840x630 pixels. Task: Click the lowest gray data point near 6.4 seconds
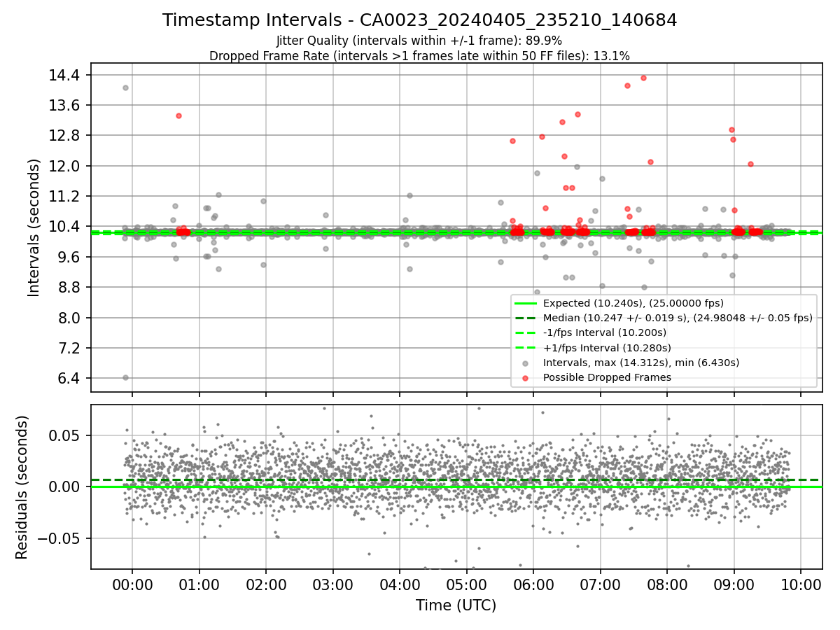click(x=125, y=377)
